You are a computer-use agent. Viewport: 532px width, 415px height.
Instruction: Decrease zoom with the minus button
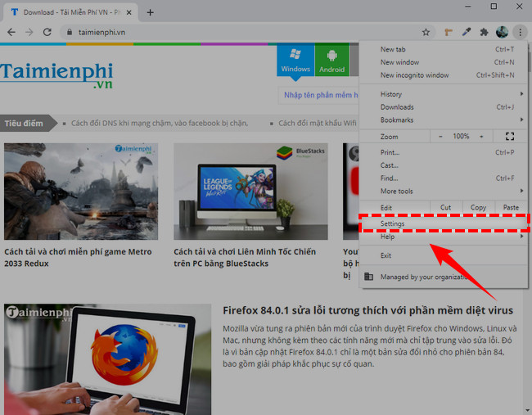click(x=440, y=137)
